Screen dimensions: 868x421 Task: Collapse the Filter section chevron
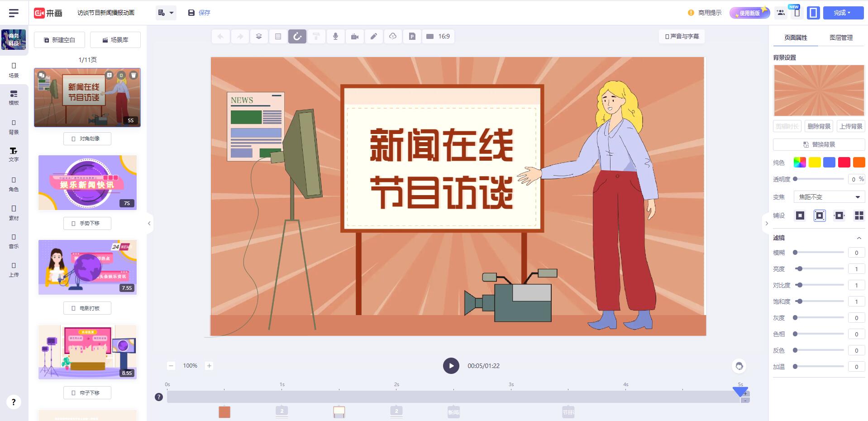click(x=858, y=238)
